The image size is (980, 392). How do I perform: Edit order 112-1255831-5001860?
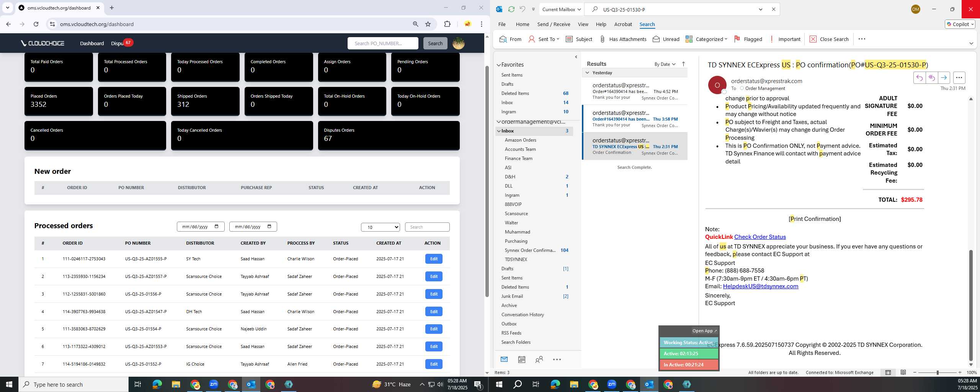pyautogui.click(x=434, y=294)
